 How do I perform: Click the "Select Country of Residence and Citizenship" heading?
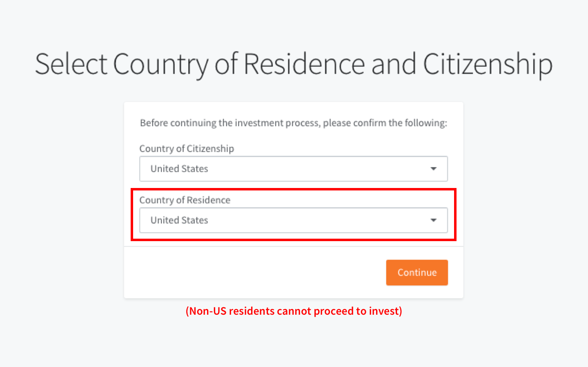point(294,64)
